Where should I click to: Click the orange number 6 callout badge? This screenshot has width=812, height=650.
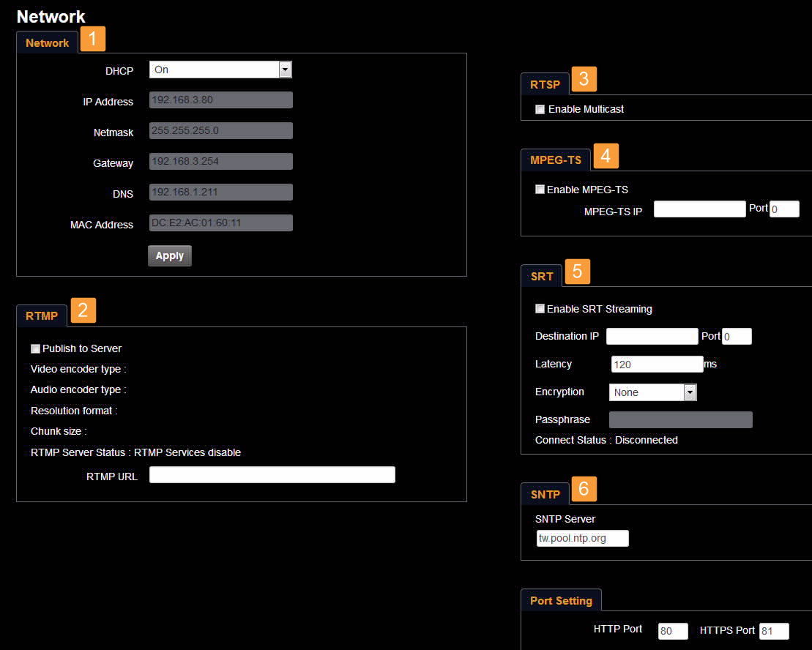click(x=584, y=489)
